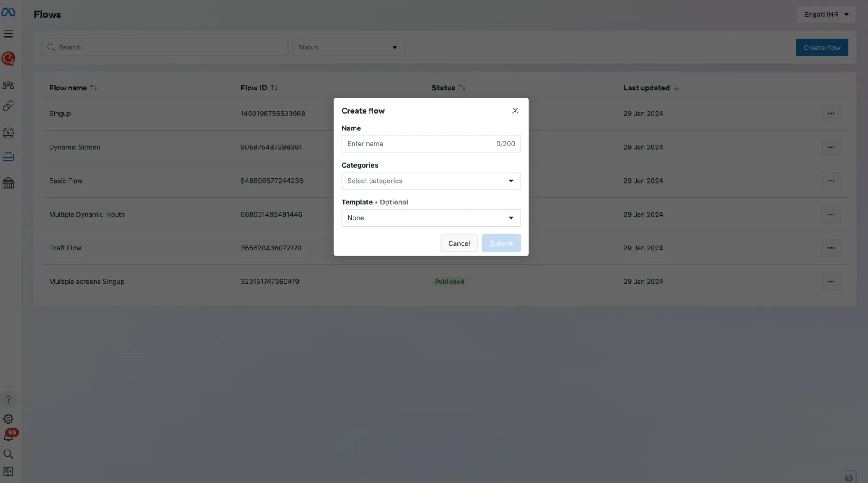868x483 pixels.
Task: Open the settings gear icon
Action: click(x=8, y=419)
